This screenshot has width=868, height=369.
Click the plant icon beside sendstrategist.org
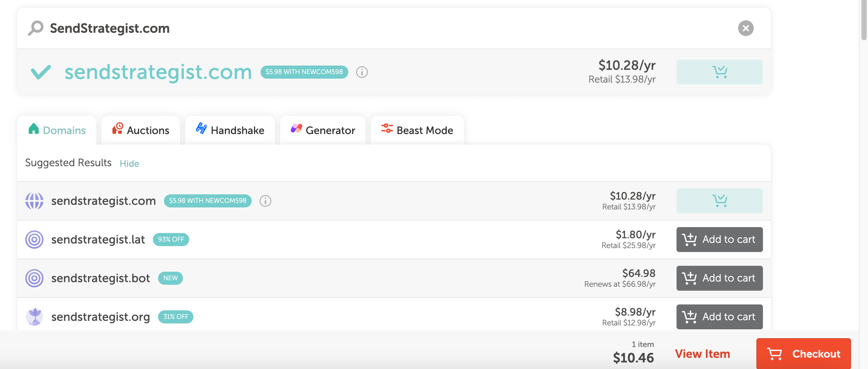[x=34, y=317]
